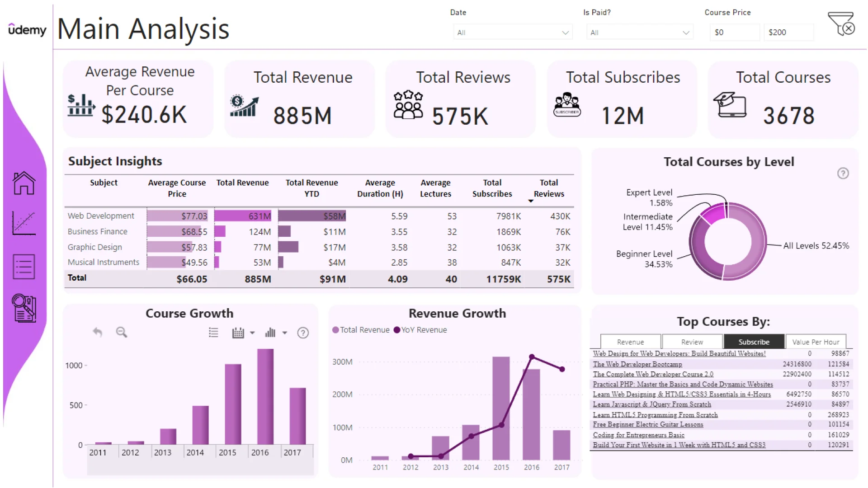Open Coding for Entrepreneurs Basic link

point(639,435)
